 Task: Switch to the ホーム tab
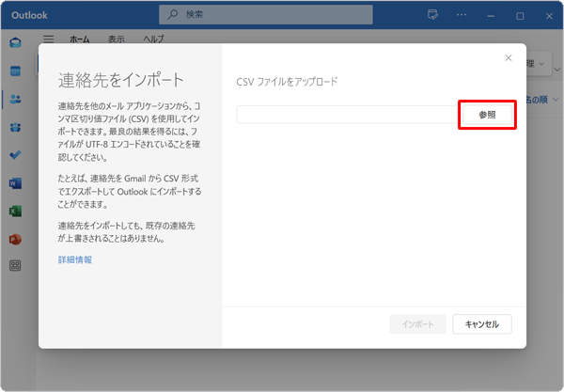click(80, 39)
